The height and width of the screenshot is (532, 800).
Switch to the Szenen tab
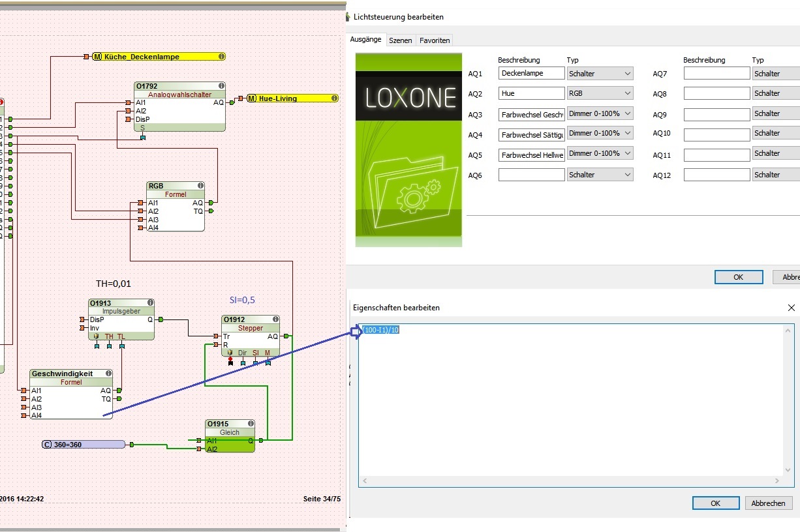(x=400, y=40)
